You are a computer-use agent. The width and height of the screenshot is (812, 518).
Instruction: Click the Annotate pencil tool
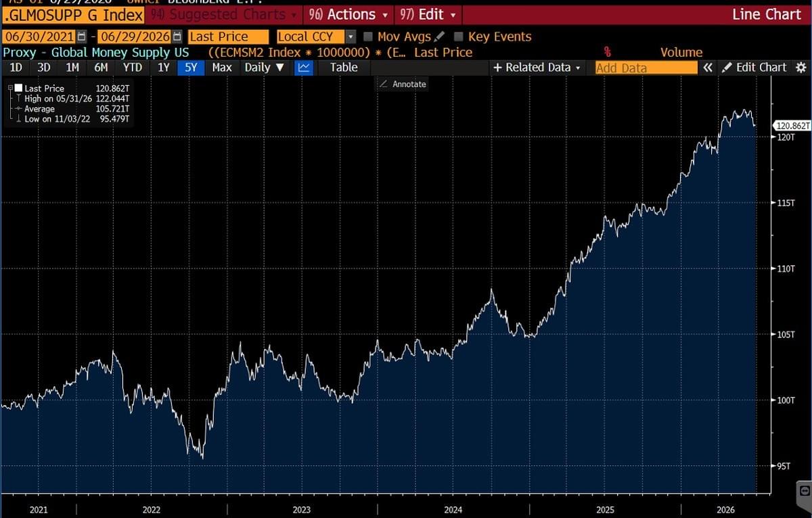[402, 84]
